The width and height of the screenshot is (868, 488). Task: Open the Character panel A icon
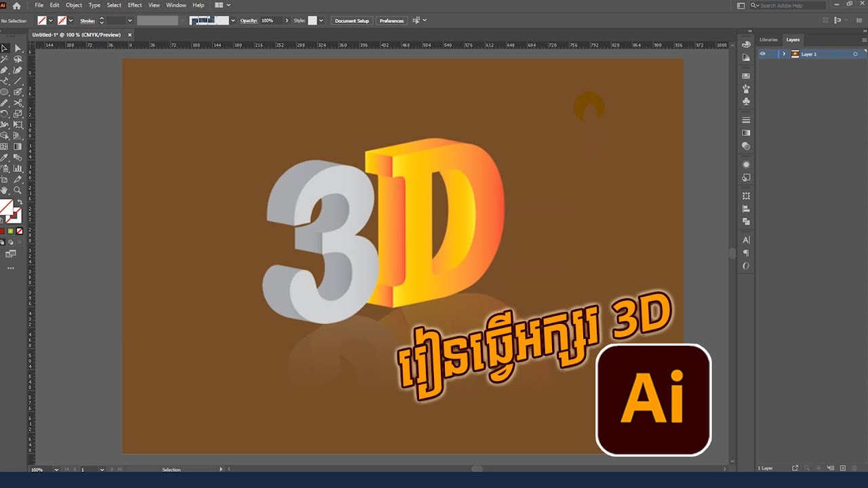[x=747, y=240]
